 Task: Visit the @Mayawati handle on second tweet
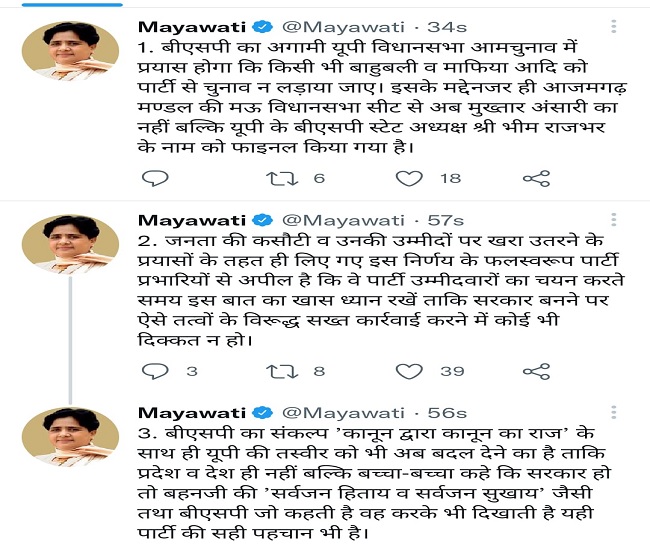click(x=343, y=220)
